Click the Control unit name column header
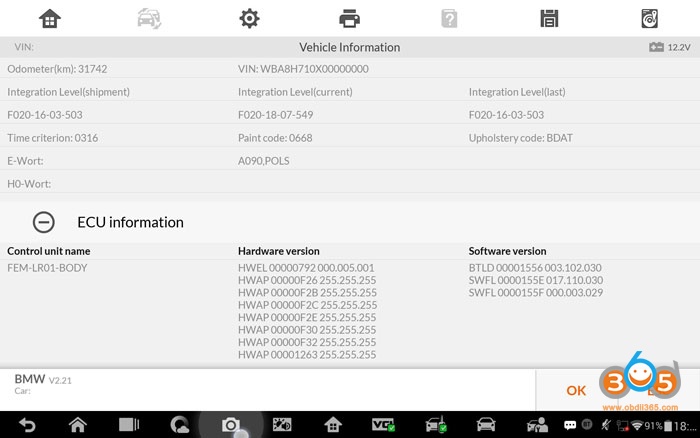Image resolution: width=700 pixels, height=438 pixels. (x=49, y=251)
